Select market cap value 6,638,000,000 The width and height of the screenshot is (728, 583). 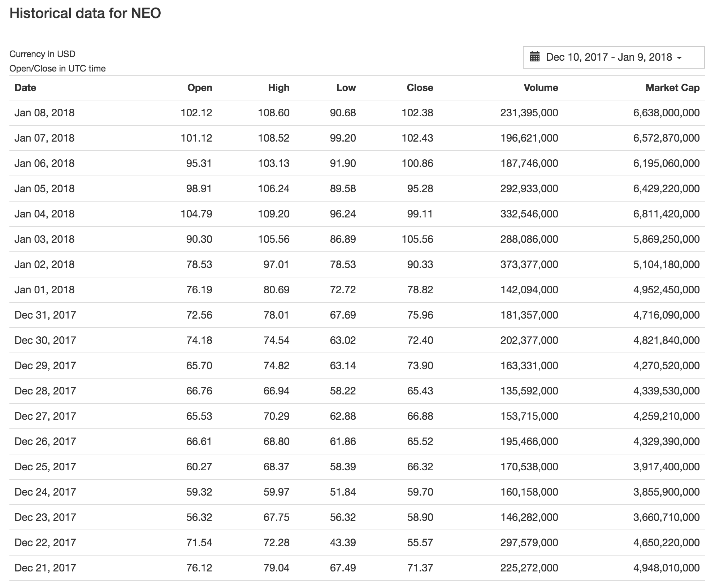[x=666, y=113]
